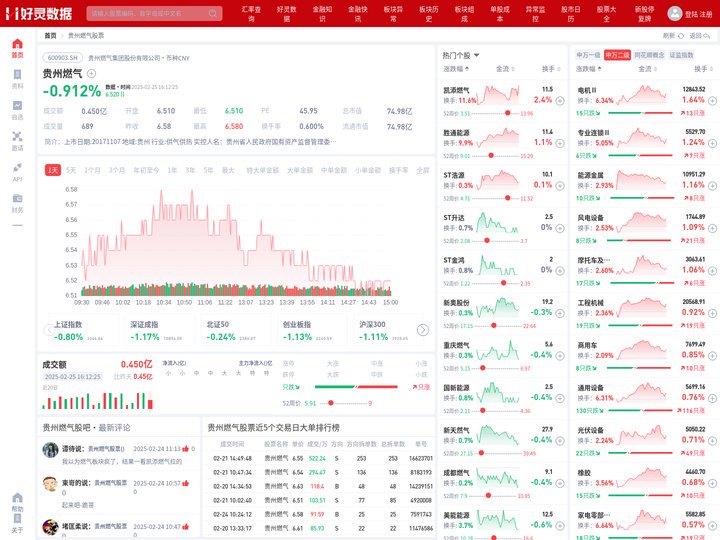This screenshot has height=540, width=720.
Task: Click next arrow on index carousel
Action: (x=423, y=330)
